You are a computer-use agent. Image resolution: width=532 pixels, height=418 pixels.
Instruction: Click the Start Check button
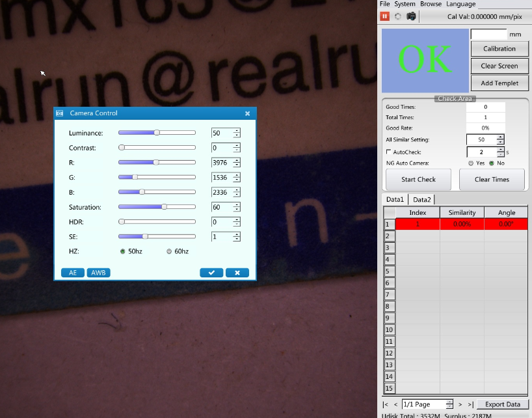(418, 179)
